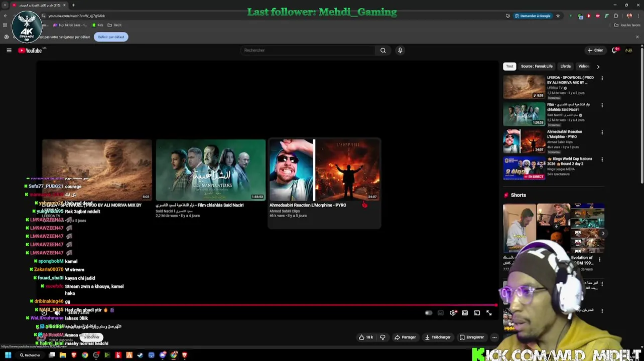Viewport: 644px width, 361px height.
Task: Open YouTube notifications bell
Action: [x=615, y=50]
